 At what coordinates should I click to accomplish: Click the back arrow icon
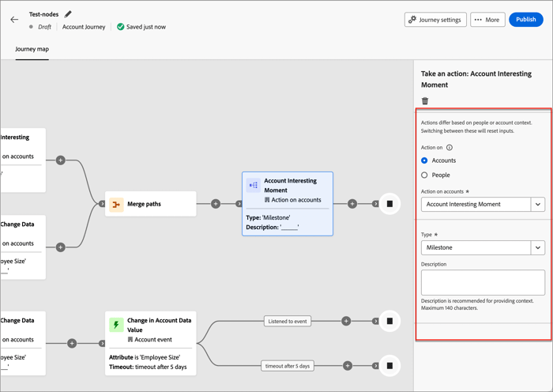(x=14, y=20)
